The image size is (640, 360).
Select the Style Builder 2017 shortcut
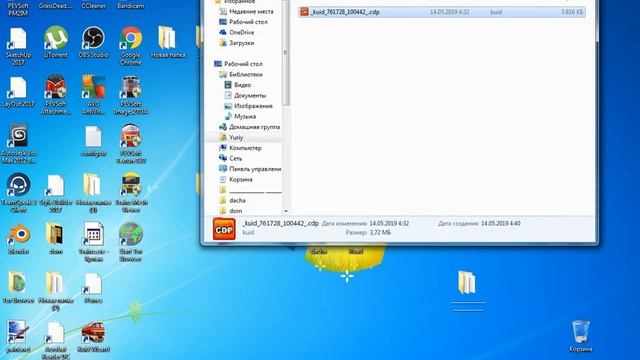click(56, 193)
